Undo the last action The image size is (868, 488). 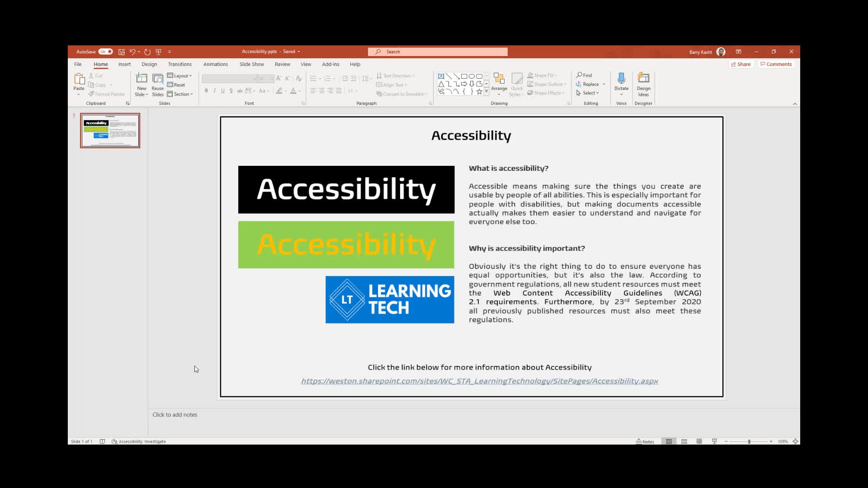point(132,52)
